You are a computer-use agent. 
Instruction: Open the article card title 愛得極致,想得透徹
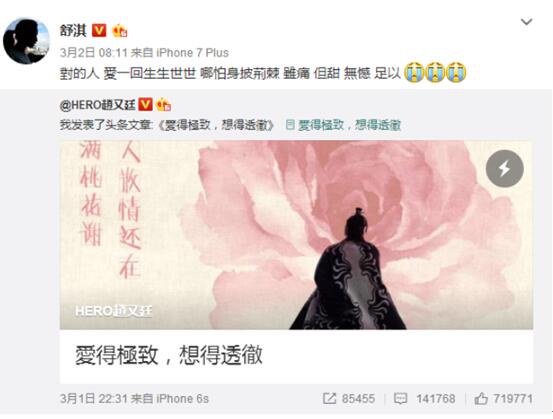[x=169, y=355]
